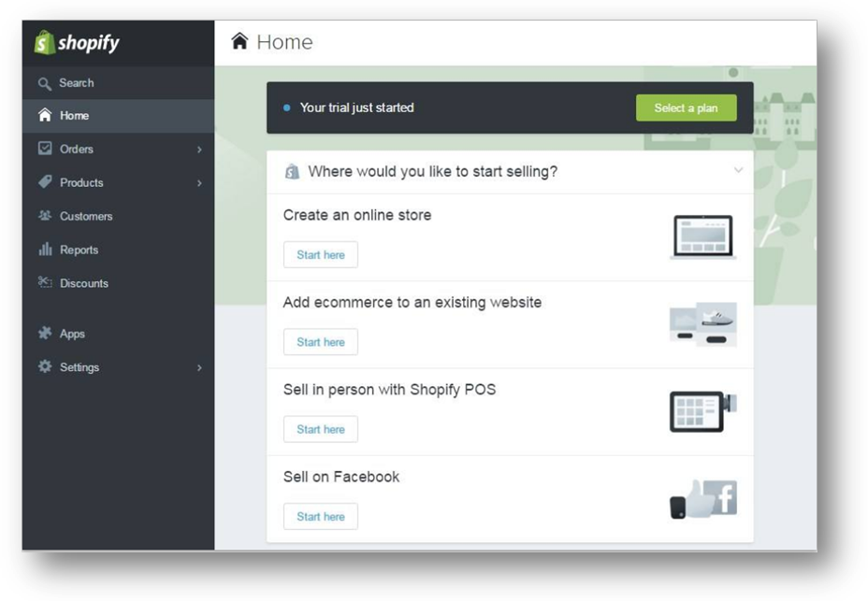
Task: Open Search in the sidebar
Action: click(x=118, y=83)
